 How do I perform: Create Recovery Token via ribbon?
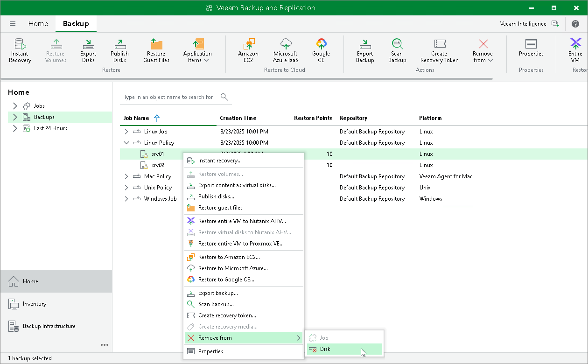(439, 50)
